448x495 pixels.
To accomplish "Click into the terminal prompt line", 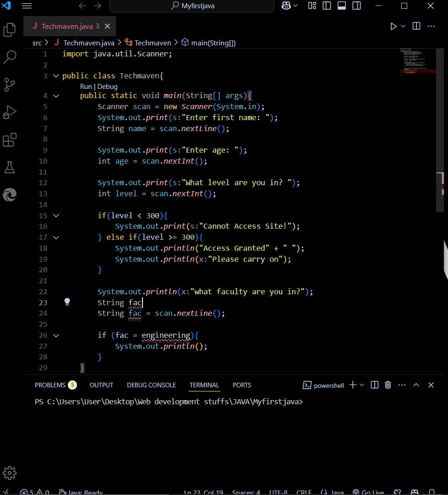I will coord(169,401).
